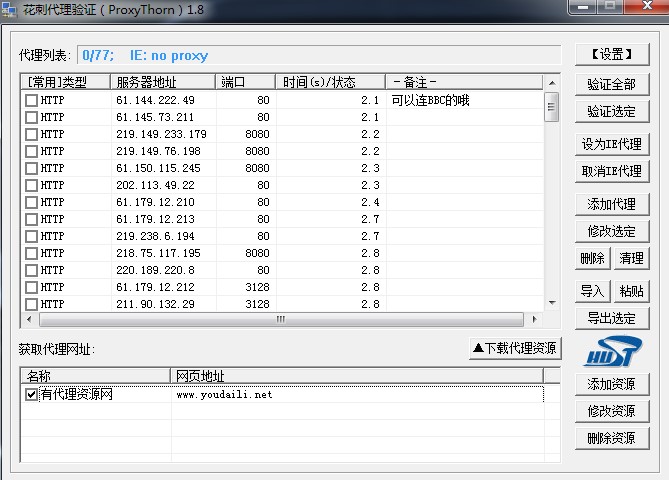Click horizontal scrollbar right arrow

click(x=535, y=319)
